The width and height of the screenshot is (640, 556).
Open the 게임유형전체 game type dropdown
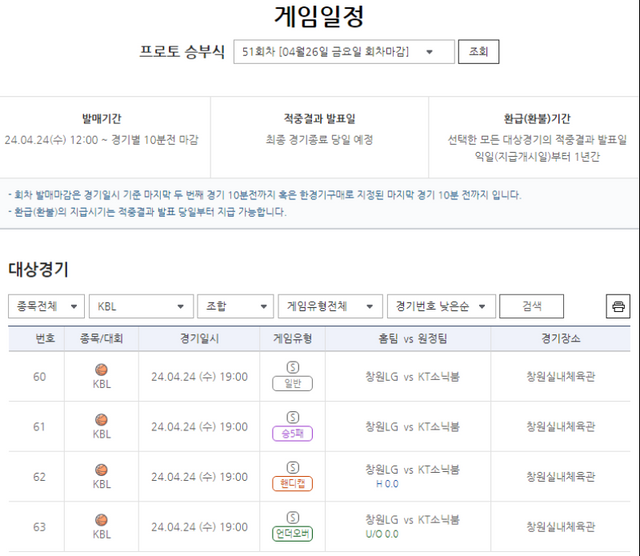(x=330, y=306)
